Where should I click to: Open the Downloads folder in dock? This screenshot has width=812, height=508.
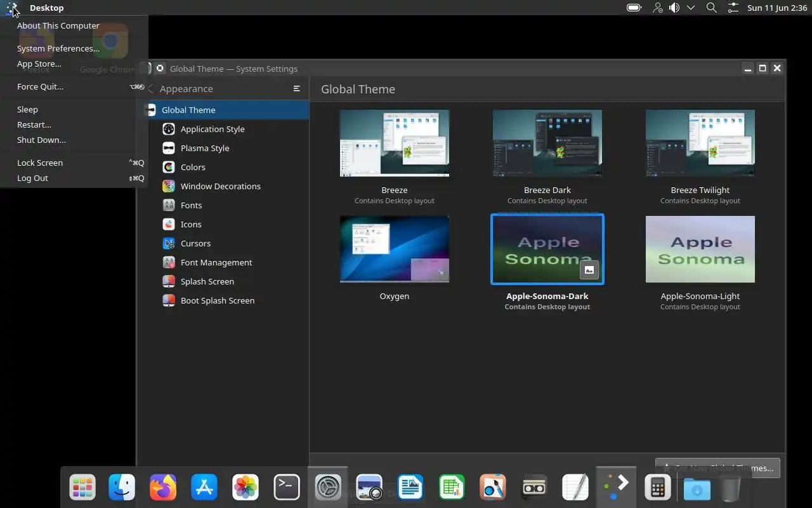(697, 489)
